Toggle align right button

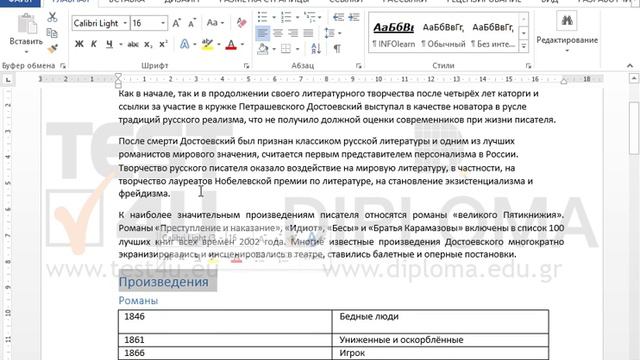tap(293, 33)
